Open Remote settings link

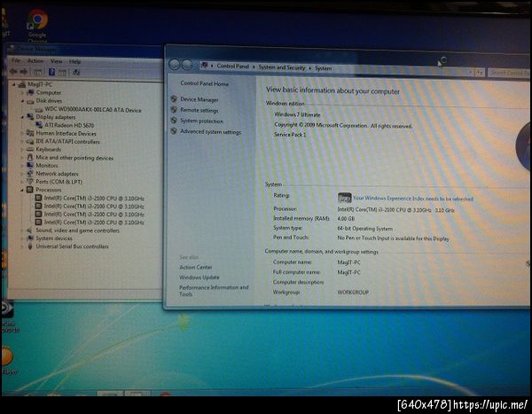199,110
